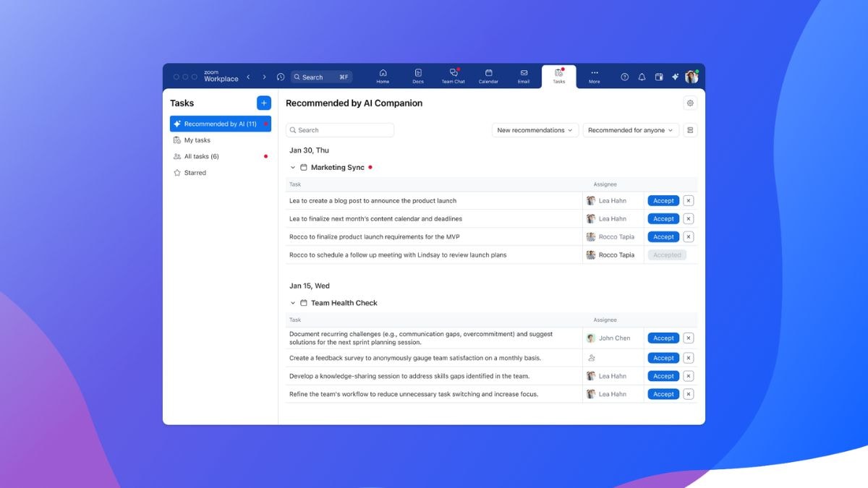Open the notifications bell icon
The image size is (868, 488).
coord(642,77)
